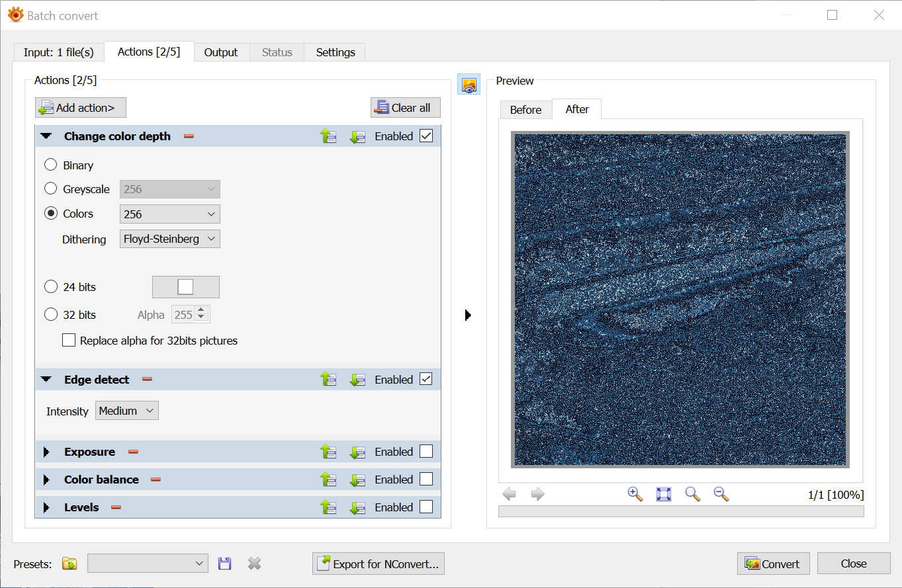Save the current preset
Viewport: 902px width, 588px height.
[x=225, y=564]
